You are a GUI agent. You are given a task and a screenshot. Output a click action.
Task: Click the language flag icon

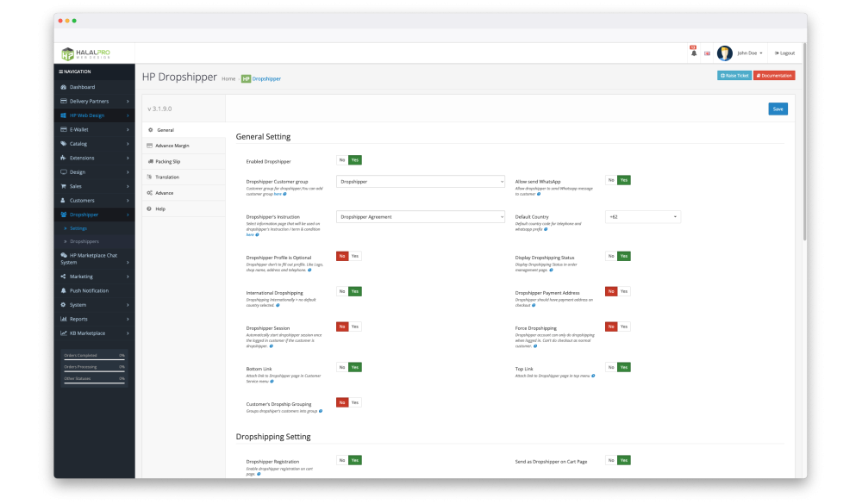707,53
